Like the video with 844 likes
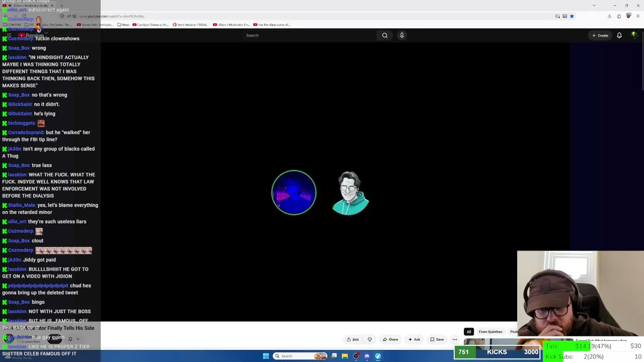The width and height of the screenshot is (644, 362). click(x=353, y=339)
